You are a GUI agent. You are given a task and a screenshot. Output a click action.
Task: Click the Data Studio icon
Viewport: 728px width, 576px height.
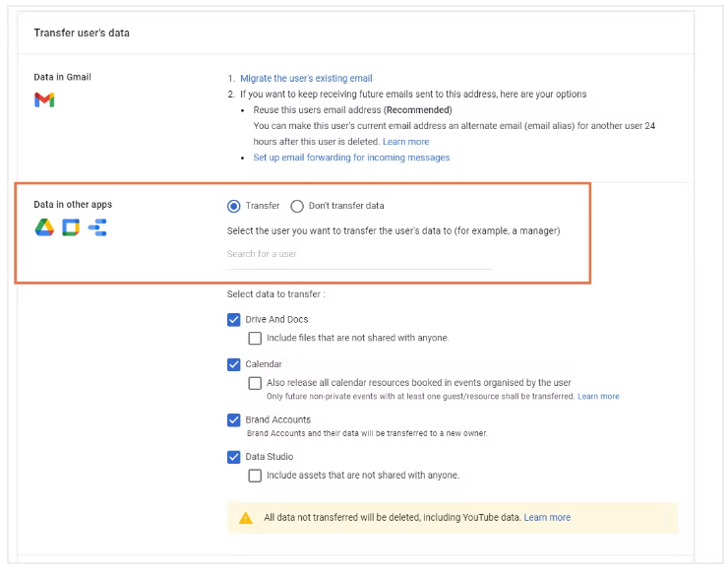pos(97,227)
